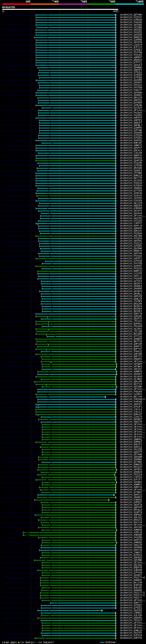Viewport: 146px width, 644px height.
Task: Click the UniRef100_Q8BPH1 label
Action: pos(131,440)
